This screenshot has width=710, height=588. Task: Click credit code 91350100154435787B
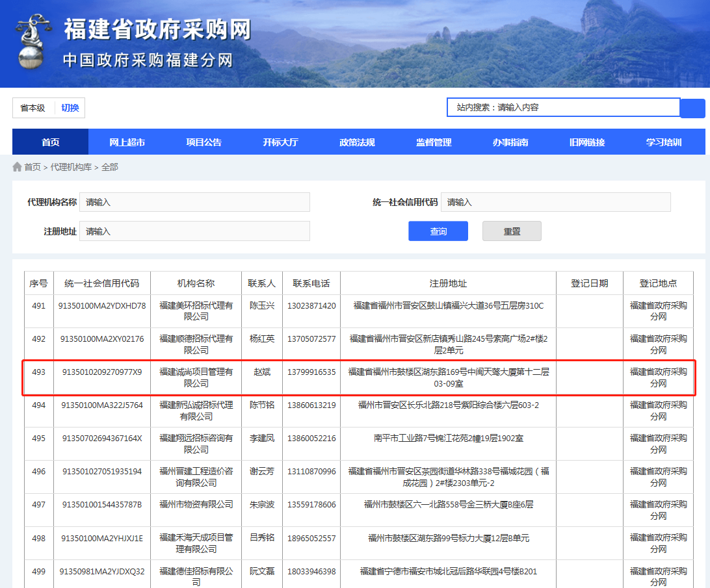click(102, 504)
